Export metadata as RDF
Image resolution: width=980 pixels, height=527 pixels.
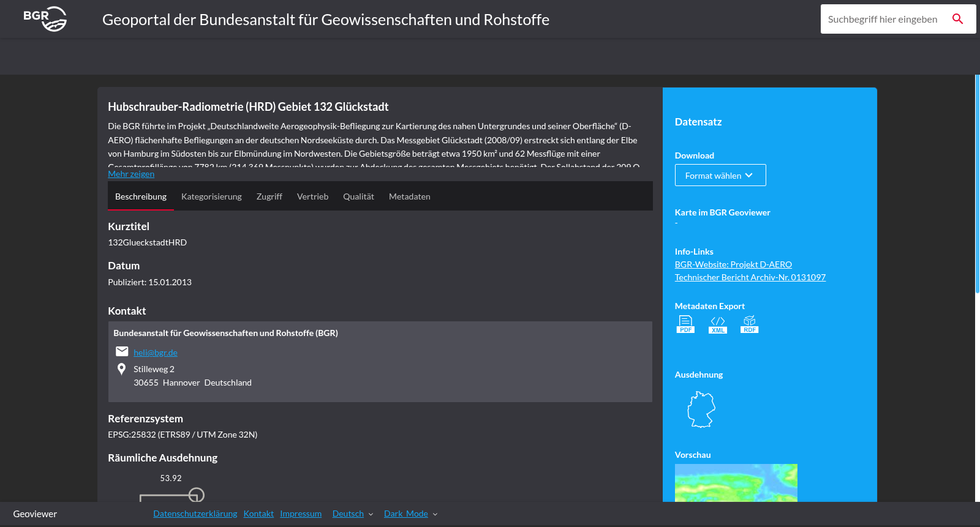[x=750, y=324]
